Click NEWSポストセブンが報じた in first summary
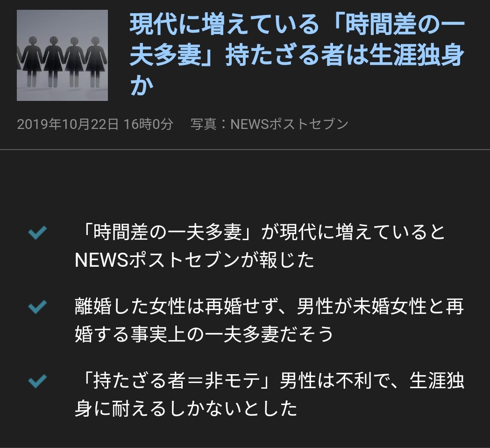 194,260
